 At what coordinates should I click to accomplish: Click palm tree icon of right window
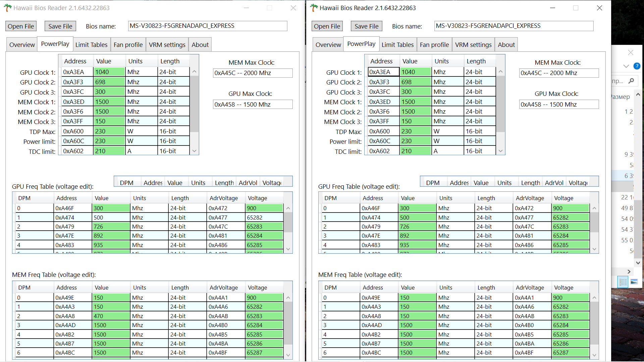314,8
